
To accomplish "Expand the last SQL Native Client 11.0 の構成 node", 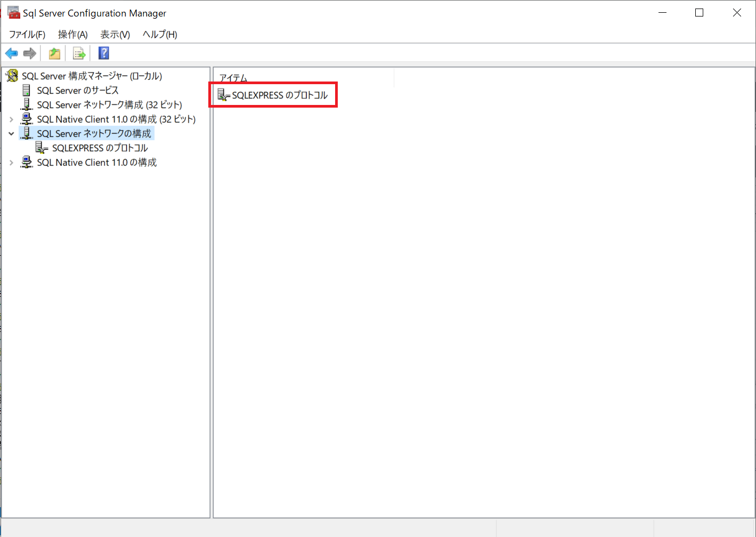I will pyautogui.click(x=11, y=162).
